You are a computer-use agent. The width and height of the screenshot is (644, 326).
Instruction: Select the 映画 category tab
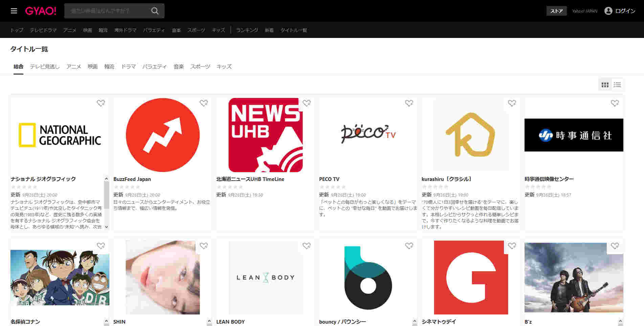(x=93, y=66)
